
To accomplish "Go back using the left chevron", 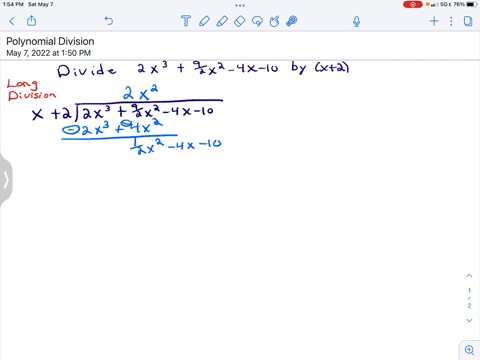I will [x=12, y=21].
